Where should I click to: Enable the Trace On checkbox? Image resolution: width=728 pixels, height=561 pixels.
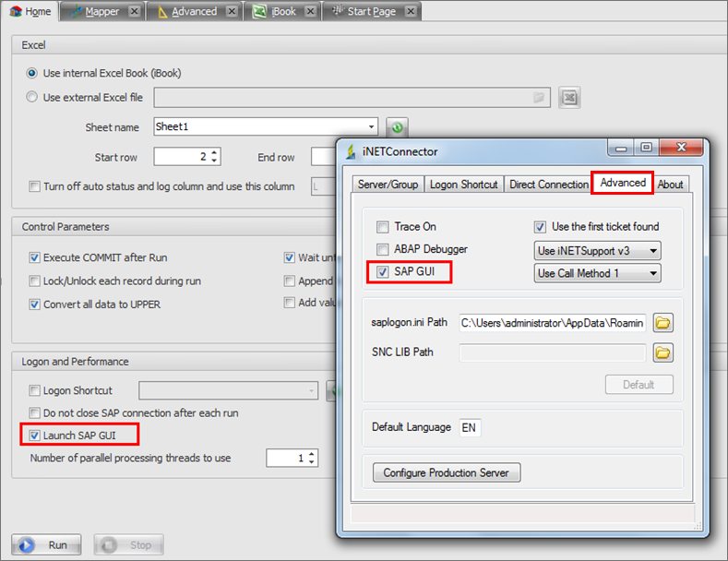coord(383,227)
